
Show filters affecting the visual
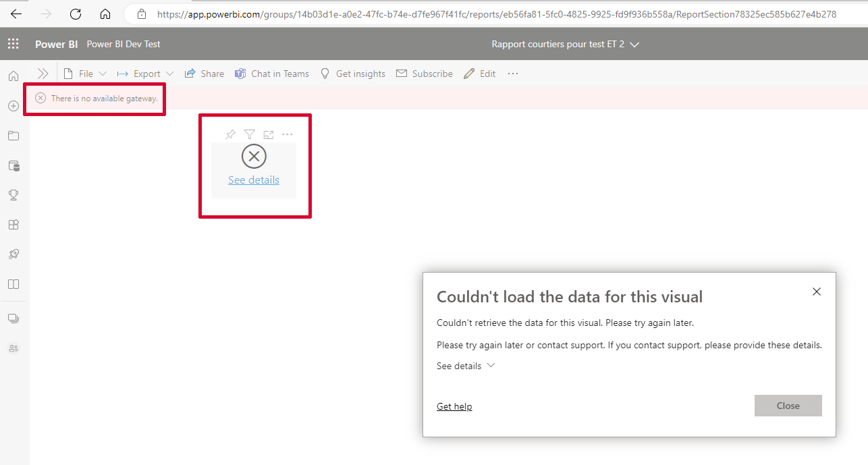250,134
